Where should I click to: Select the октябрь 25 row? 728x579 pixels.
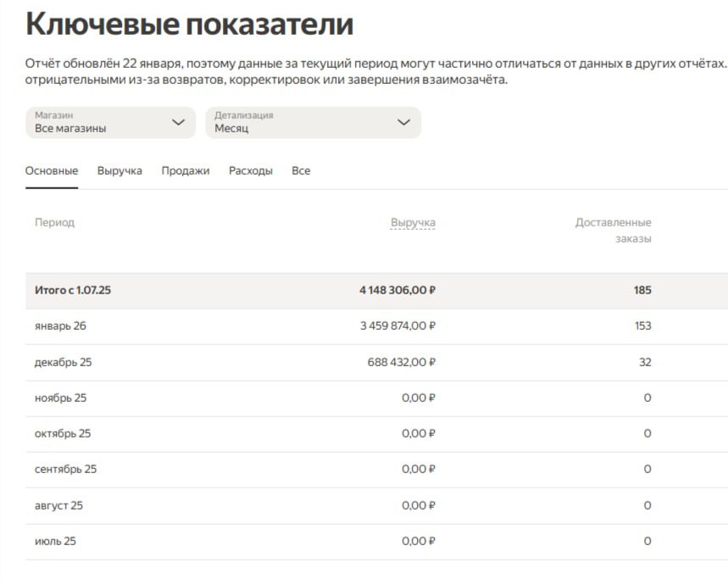376,434
